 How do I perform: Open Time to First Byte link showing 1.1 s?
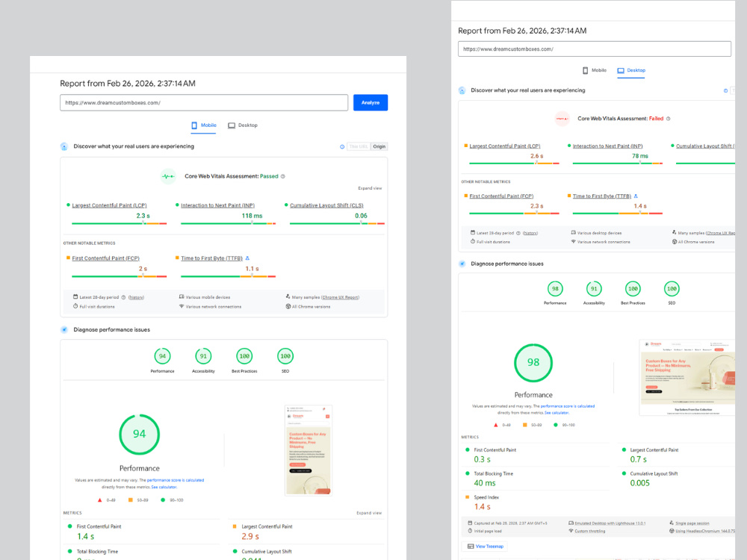(x=211, y=258)
